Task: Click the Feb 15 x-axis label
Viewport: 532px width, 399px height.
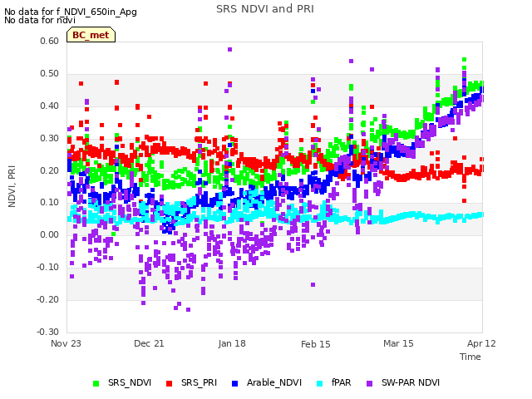Action: pos(316,344)
